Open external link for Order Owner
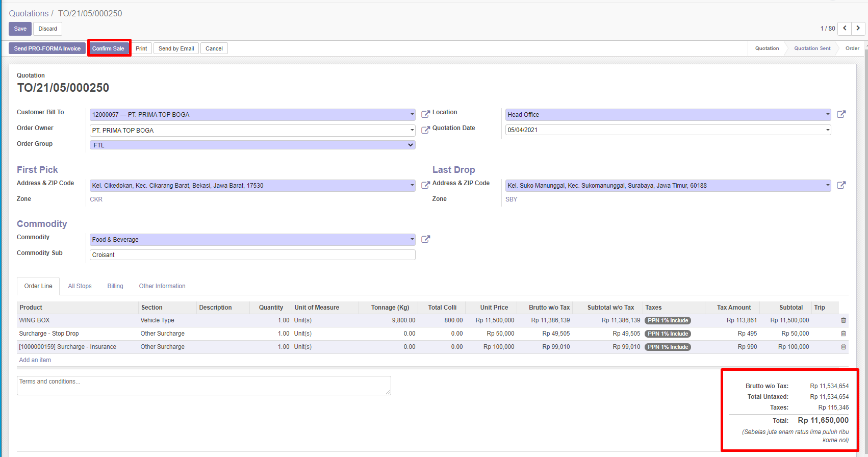Image resolution: width=868 pixels, height=457 pixels. tap(425, 130)
